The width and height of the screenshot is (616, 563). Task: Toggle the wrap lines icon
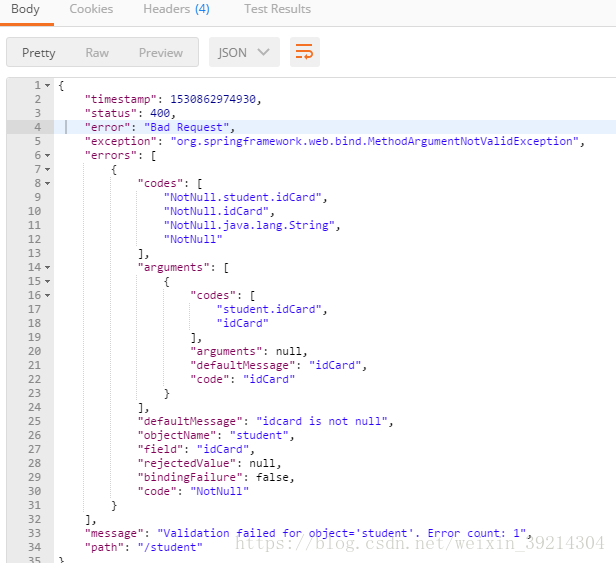pos(305,52)
